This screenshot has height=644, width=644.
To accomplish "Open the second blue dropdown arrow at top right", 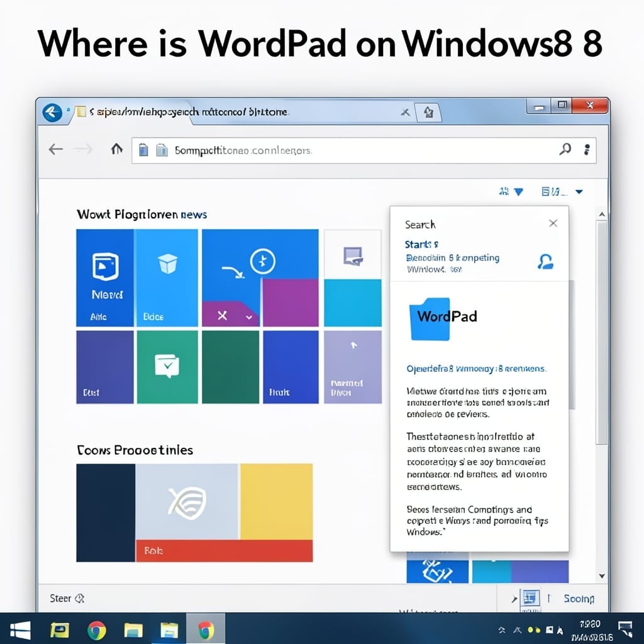I will click(579, 191).
